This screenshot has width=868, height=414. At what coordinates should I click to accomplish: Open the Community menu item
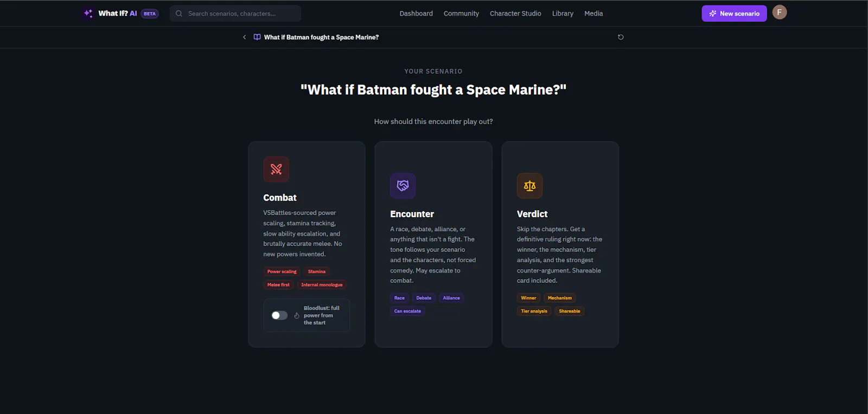tap(461, 14)
